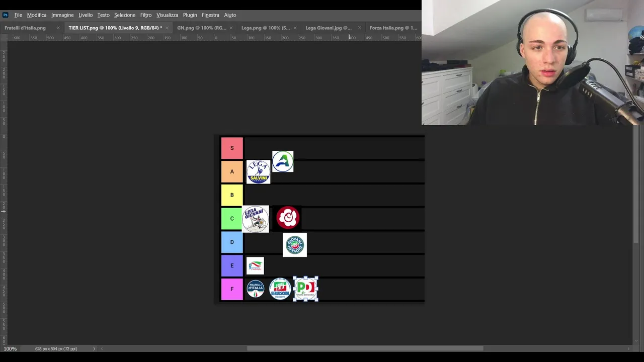
Task: Select the Lega Giovani logo in tier C
Action: 256,219
